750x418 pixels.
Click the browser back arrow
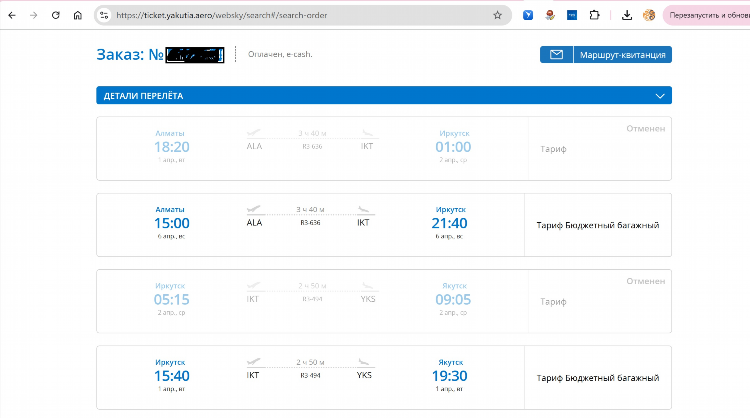point(12,15)
